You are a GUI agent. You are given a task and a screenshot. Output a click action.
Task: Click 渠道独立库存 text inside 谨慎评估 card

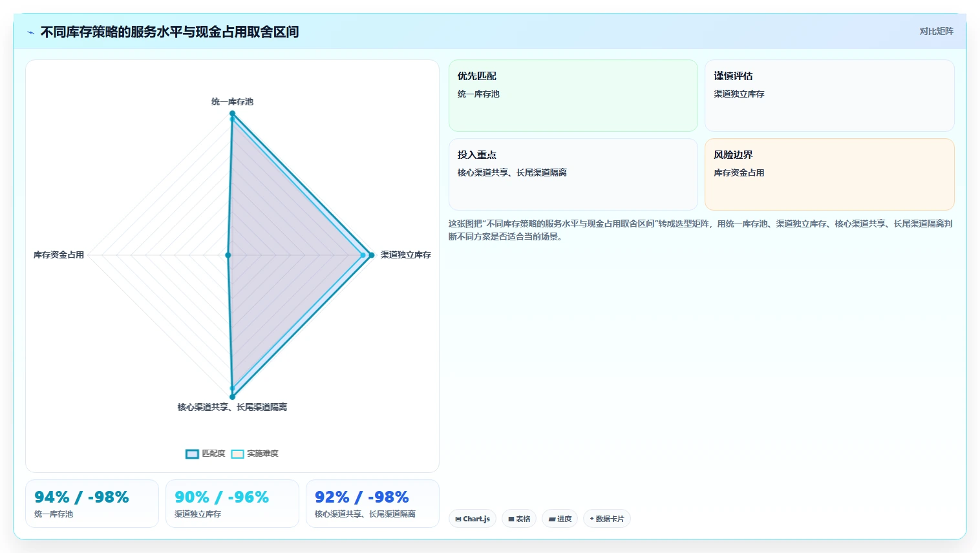point(739,94)
